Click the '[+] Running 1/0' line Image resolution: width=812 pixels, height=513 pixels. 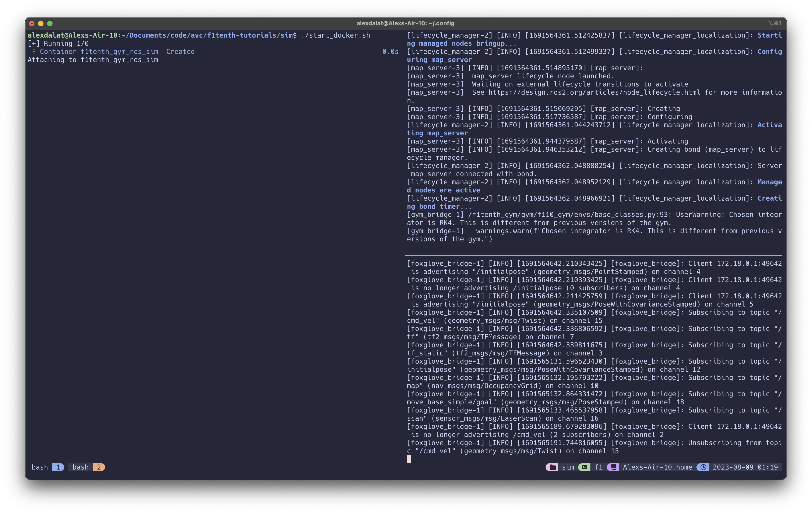pyautogui.click(x=58, y=43)
